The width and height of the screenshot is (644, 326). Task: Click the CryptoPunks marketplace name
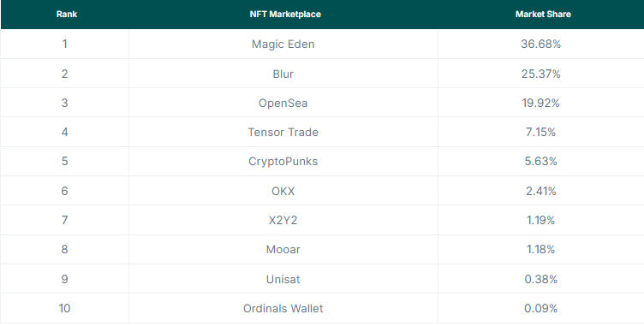coord(283,162)
